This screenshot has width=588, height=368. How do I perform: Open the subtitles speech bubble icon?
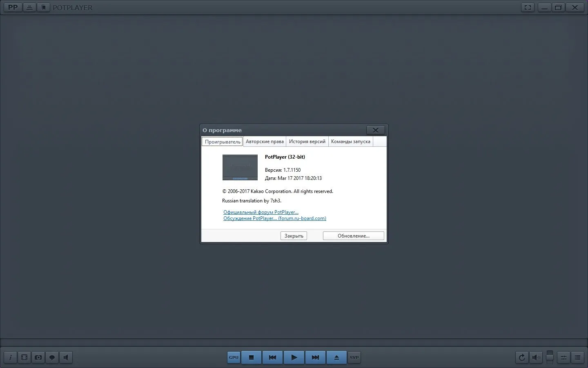[52, 357]
